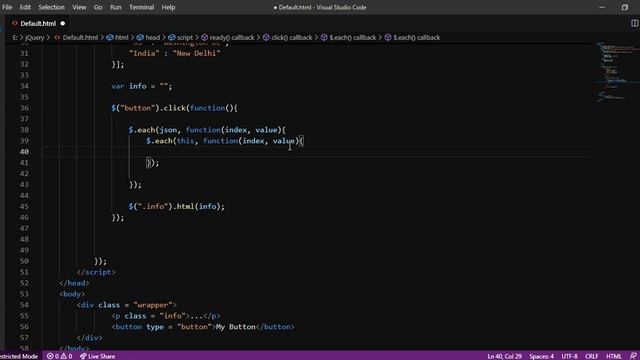This screenshot has height=360, width=640.
Task: Click the Live Share status button
Action: click(x=98, y=356)
